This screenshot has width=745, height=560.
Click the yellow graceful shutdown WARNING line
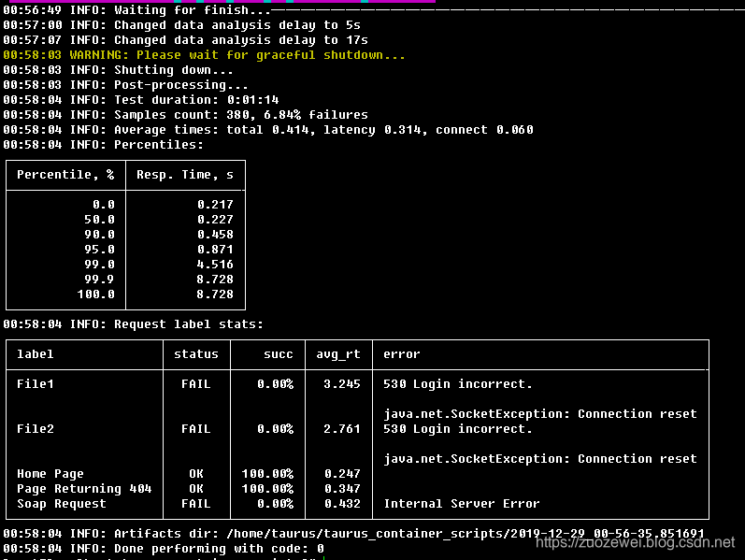204,54
